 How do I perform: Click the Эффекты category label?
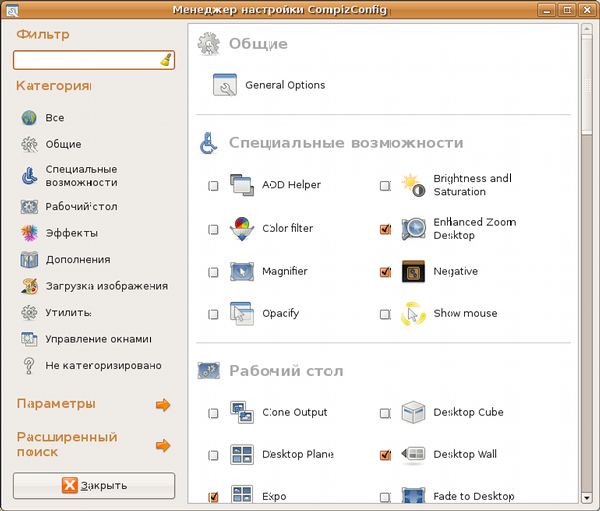coord(72,233)
